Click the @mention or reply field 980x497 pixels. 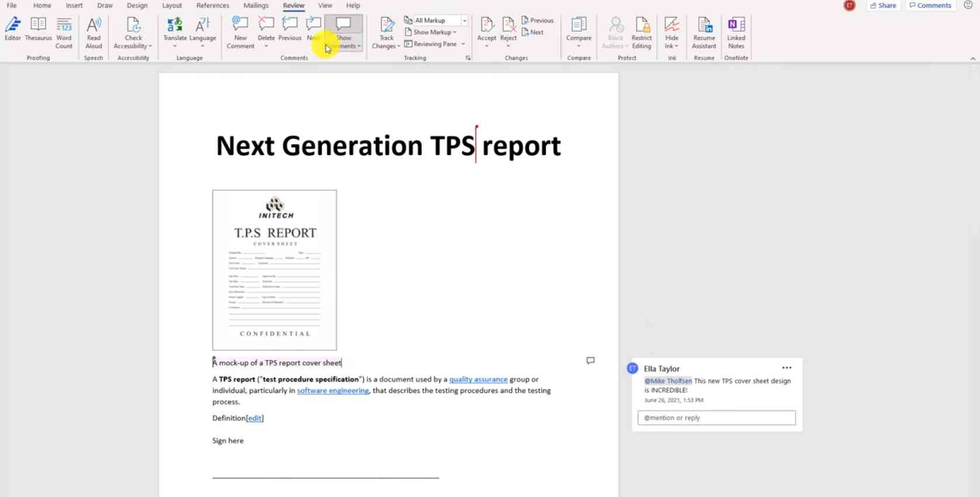(x=716, y=417)
